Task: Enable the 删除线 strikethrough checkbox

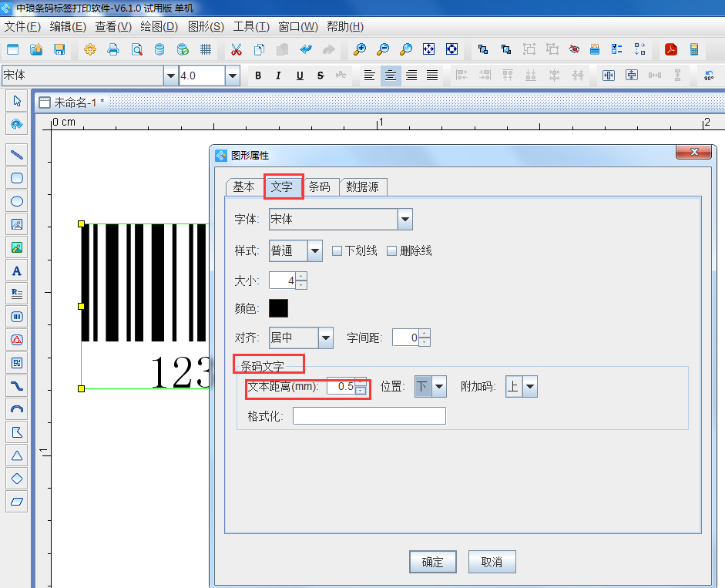Action: pos(391,250)
